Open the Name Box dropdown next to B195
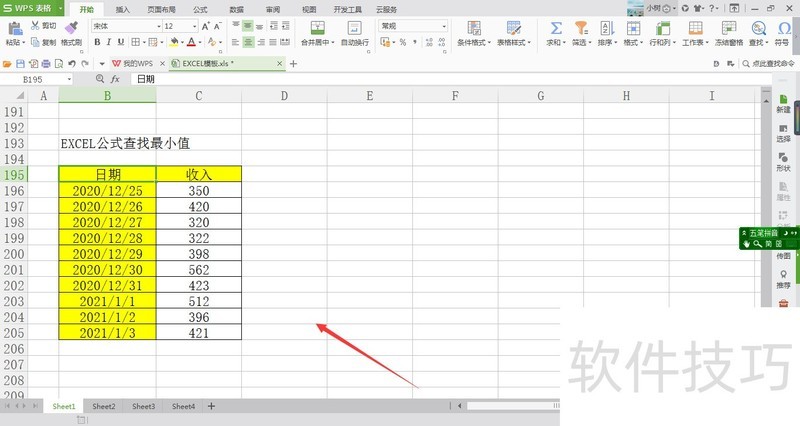The width and height of the screenshot is (800, 426). coord(69,80)
